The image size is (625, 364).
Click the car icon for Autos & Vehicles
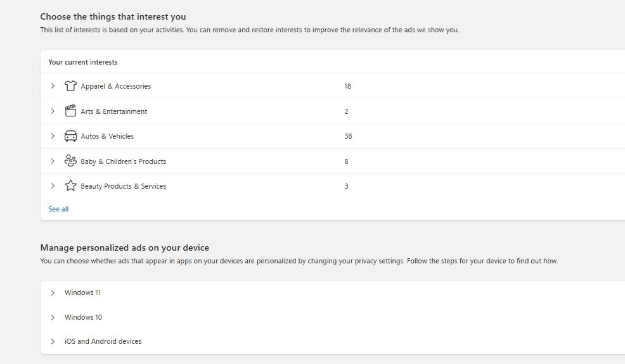(x=70, y=136)
